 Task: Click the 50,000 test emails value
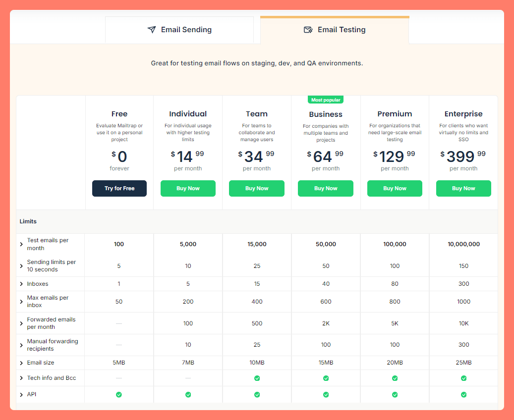(326, 244)
